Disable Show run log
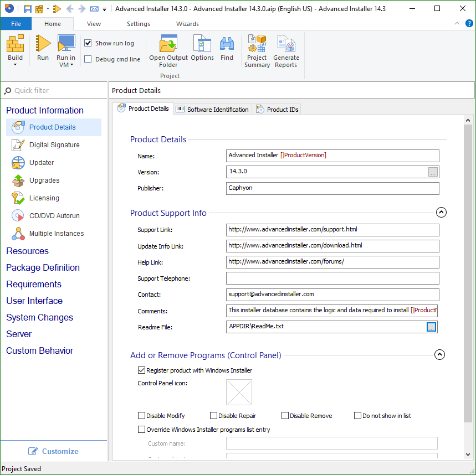 click(87, 43)
